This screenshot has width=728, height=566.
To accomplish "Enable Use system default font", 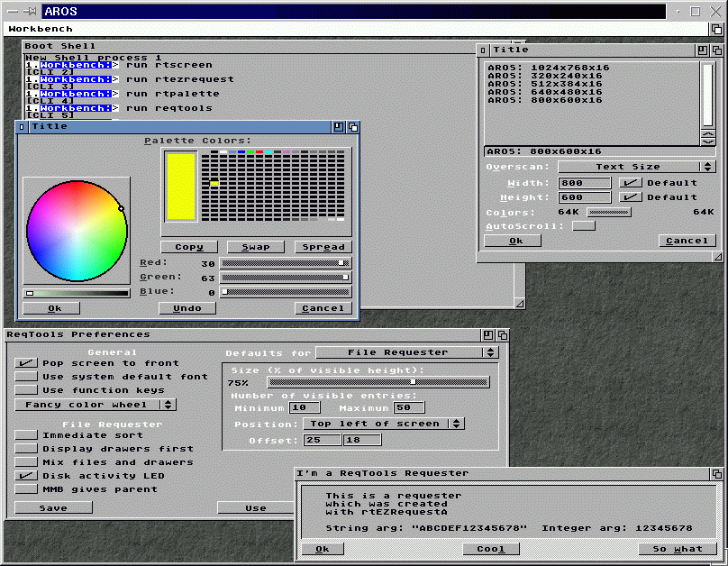I will (26, 376).
